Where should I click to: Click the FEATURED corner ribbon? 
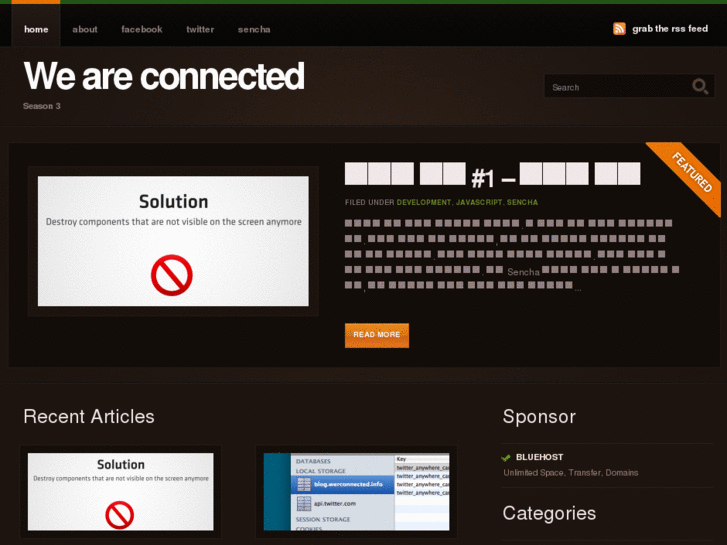tap(691, 173)
